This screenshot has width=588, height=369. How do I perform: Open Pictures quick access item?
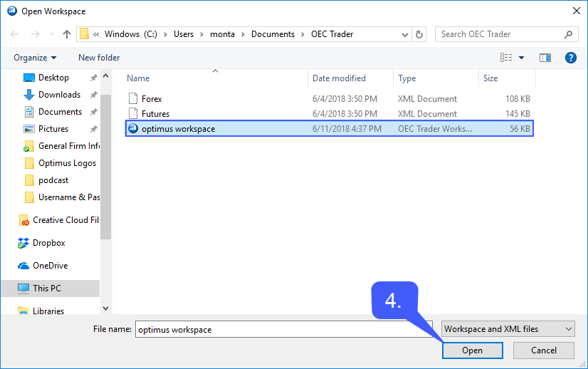point(53,129)
